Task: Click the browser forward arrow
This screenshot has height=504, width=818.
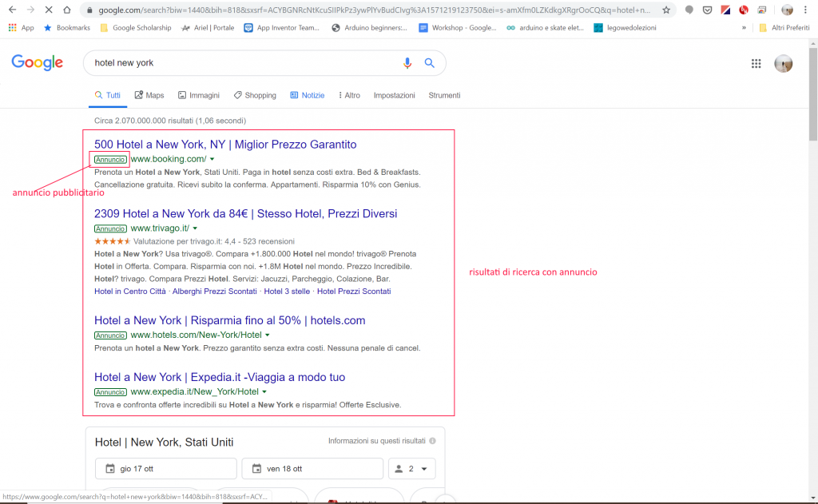Action: 30,10
